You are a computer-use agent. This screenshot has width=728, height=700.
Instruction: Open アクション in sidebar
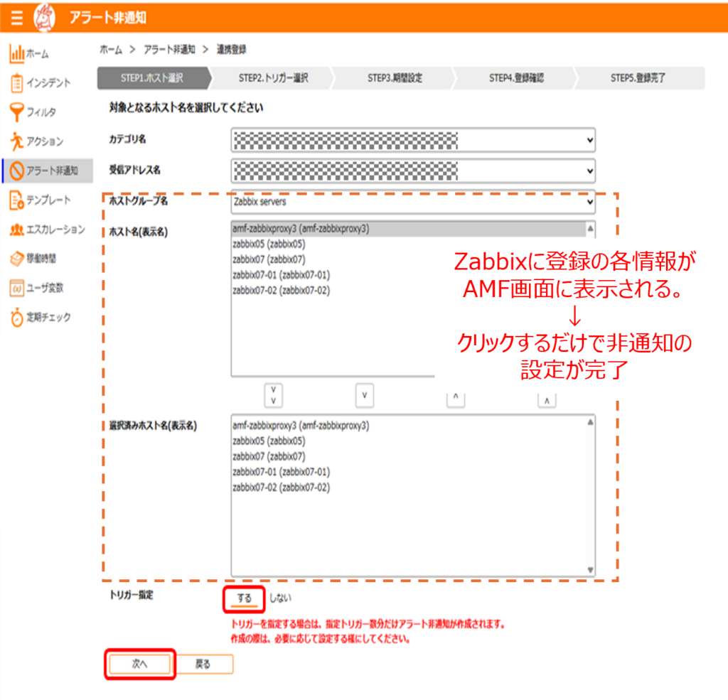(45, 141)
